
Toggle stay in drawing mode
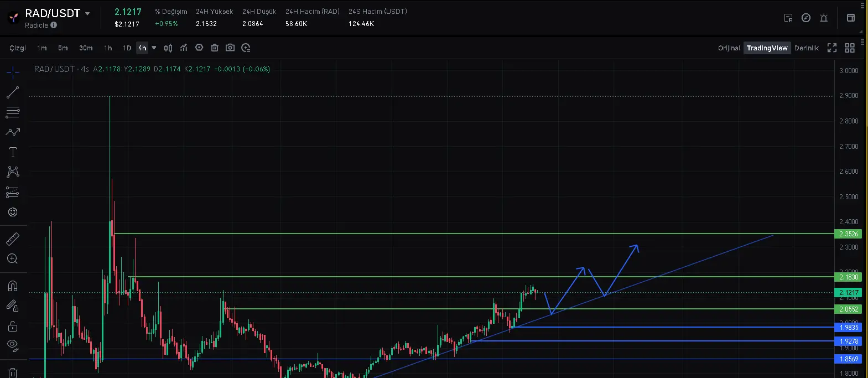13,306
